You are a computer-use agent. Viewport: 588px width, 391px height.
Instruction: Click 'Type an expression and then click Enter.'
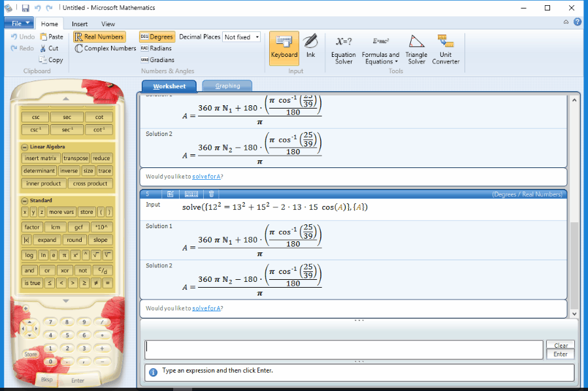[x=218, y=370]
